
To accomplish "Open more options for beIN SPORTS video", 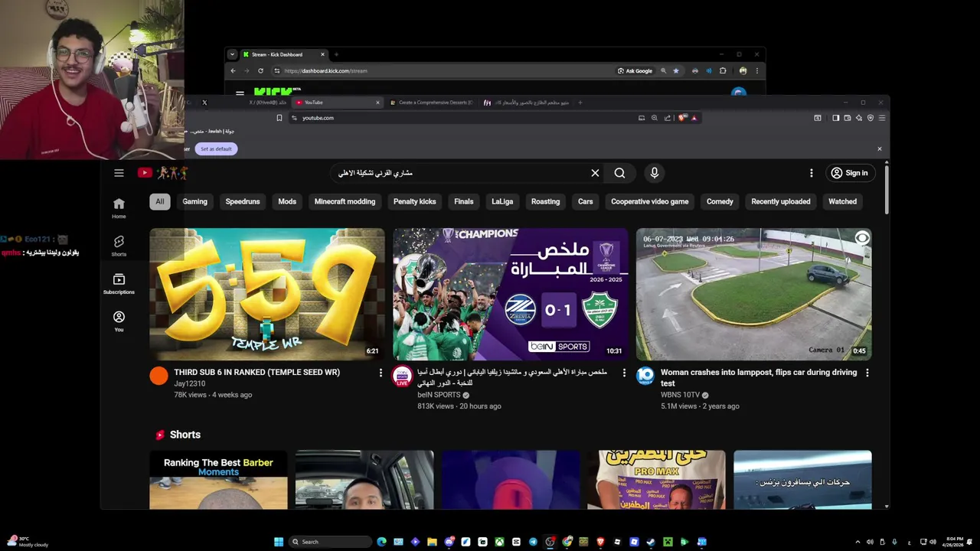I will pyautogui.click(x=624, y=373).
